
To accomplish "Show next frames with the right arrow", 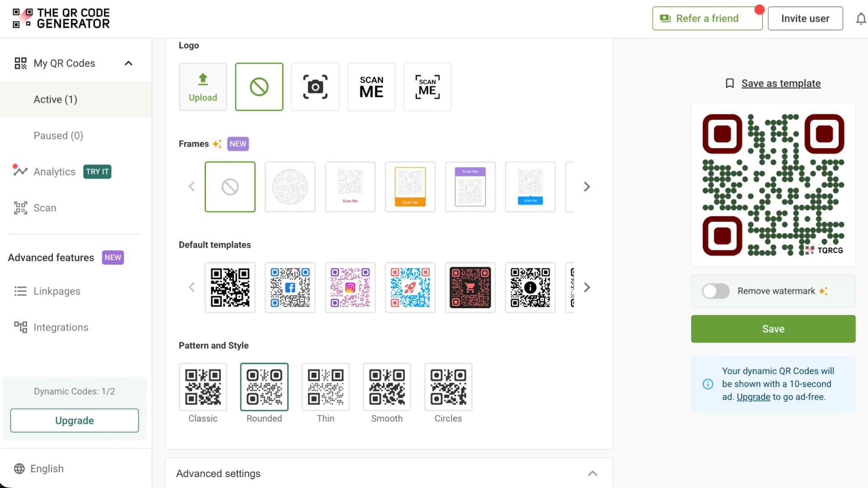I will tap(587, 187).
